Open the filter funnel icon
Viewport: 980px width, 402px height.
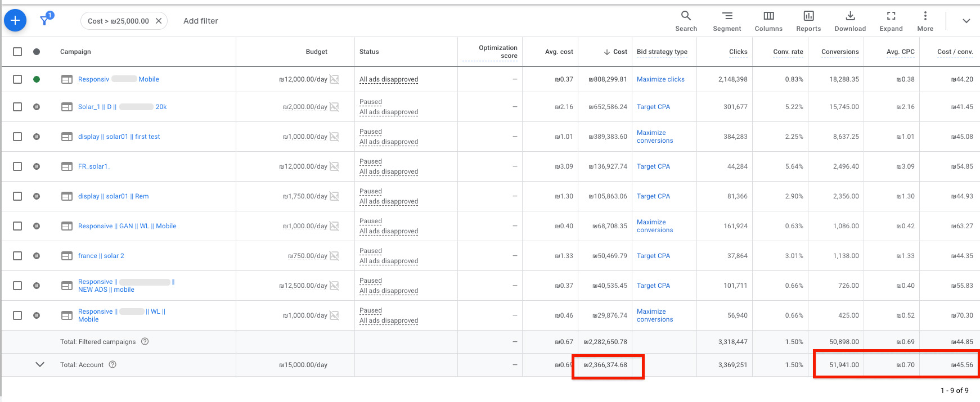[45, 21]
